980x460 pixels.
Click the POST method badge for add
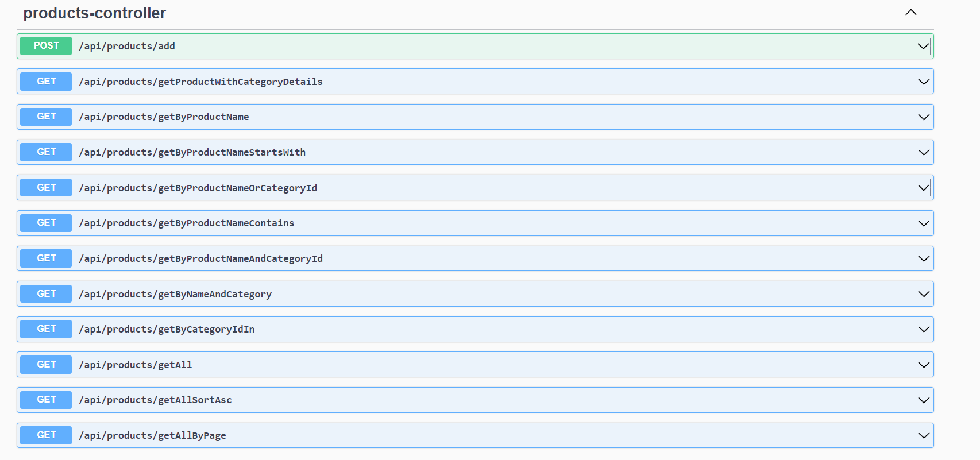[46, 46]
